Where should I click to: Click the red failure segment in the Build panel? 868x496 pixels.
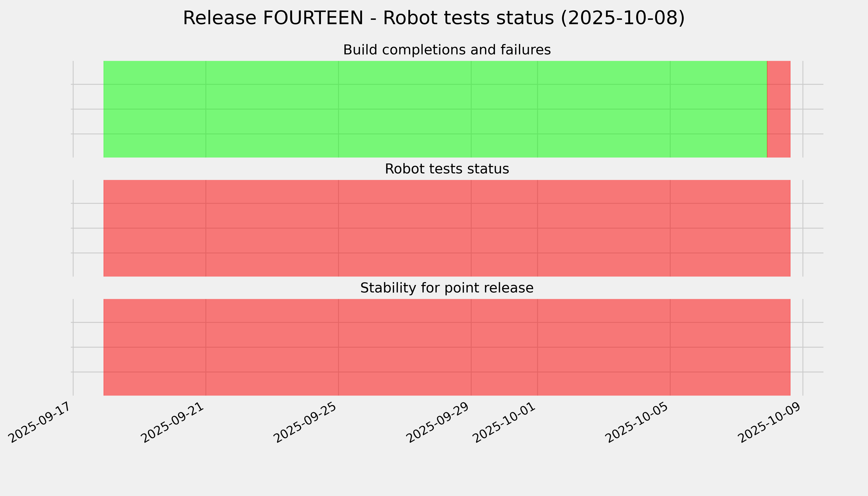(x=778, y=109)
